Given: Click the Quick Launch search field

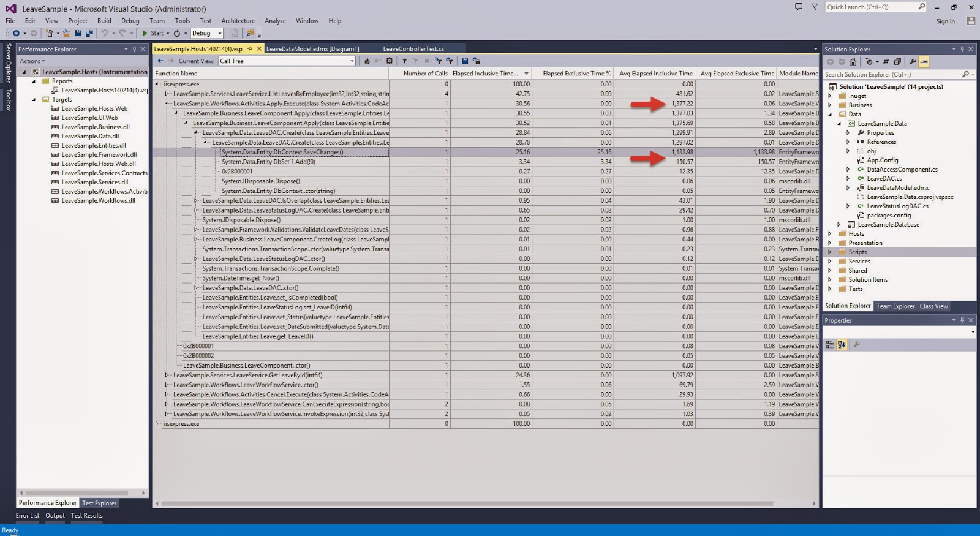Looking at the screenshot, I should pos(875,7).
